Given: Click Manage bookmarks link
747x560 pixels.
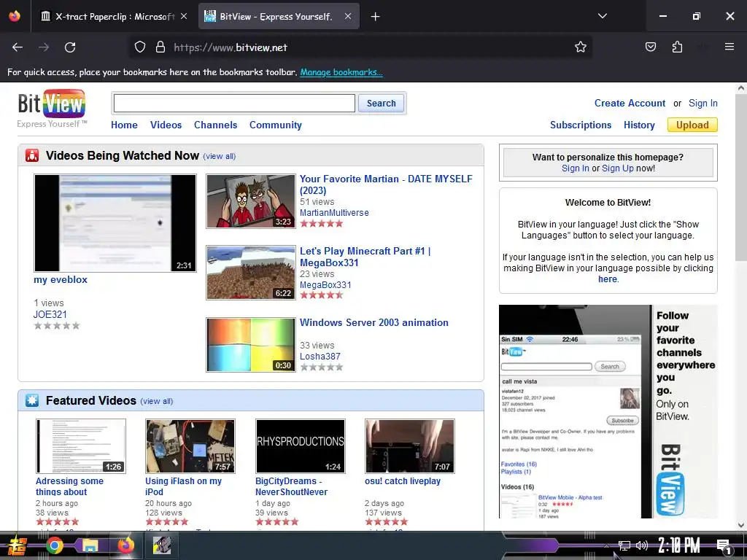Looking at the screenshot, I should tap(341, 72).
